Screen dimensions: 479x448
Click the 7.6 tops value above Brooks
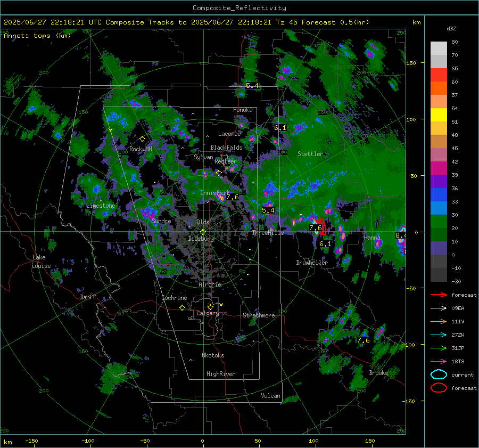tap(363, 340)
